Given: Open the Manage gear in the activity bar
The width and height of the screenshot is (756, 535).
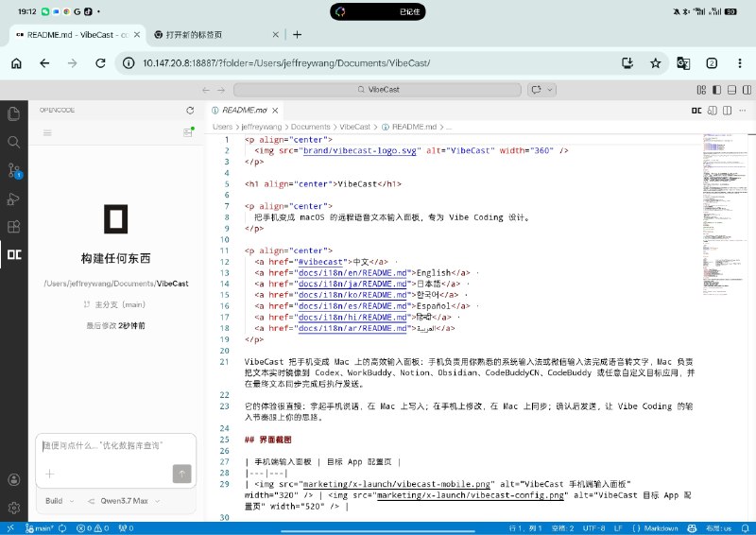Looking at the screenshot, I should click(x=14, y=508).
